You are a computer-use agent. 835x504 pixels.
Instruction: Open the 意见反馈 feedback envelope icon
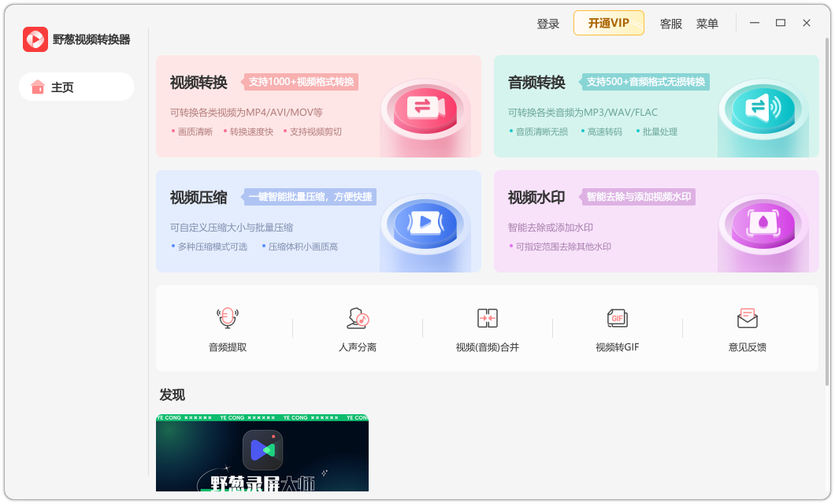point(747,317)
